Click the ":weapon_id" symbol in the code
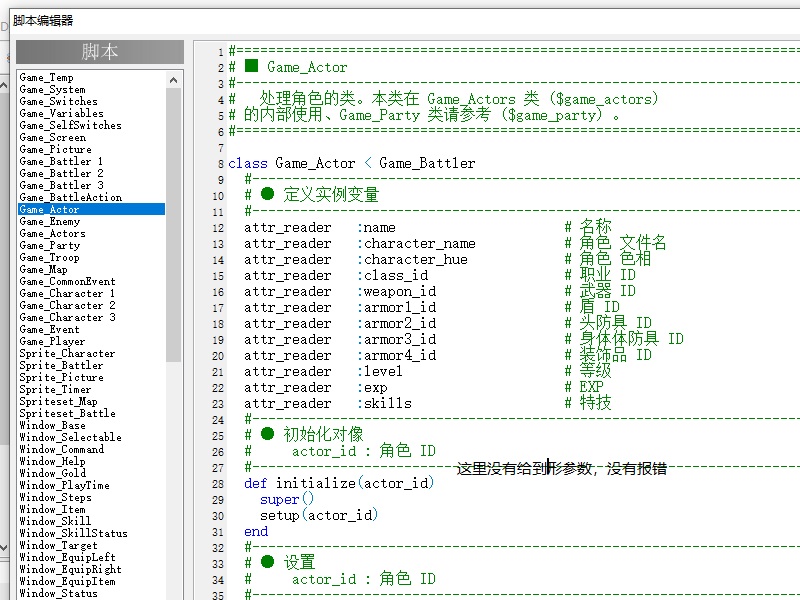The image size is (800, 600). [x=397, y=291]
